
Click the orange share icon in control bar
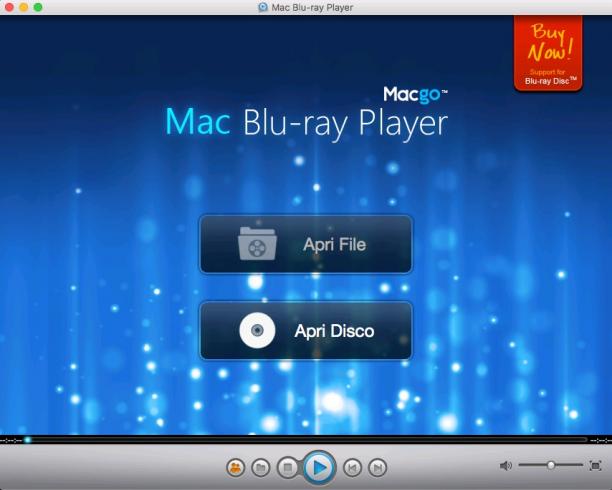[x=235, y=467]
